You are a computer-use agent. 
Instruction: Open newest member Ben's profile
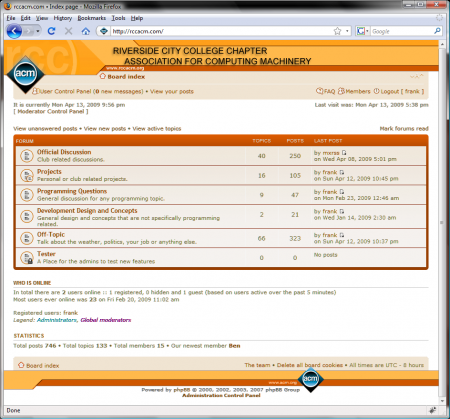[x=234, y=346]
